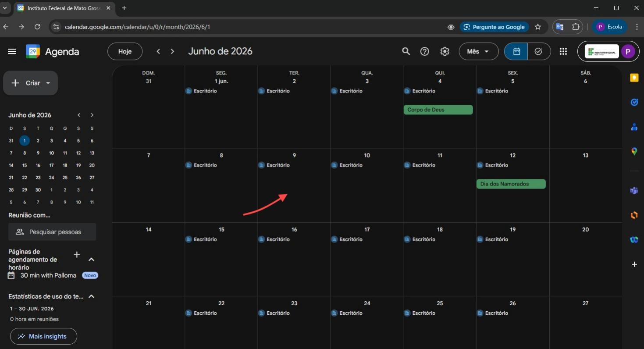View site information icon in address bar
The width and height of the screenshot is (644, 349).
point(56,27)
